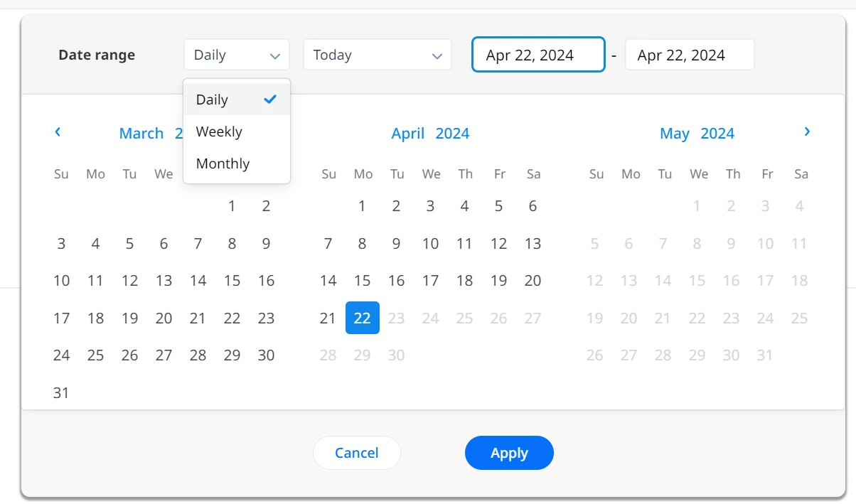
Task: Click the April month heading
Action: (408, 134)
